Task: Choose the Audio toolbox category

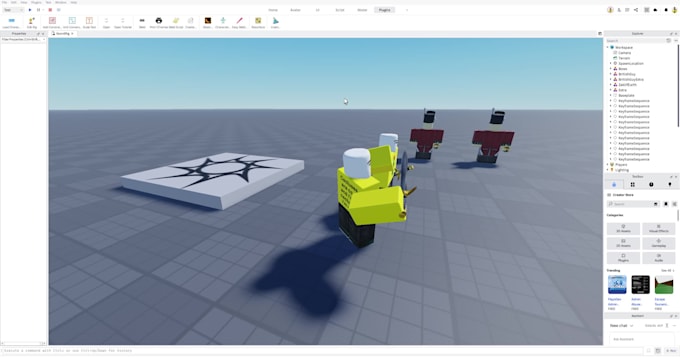Action: click(658, 258)
